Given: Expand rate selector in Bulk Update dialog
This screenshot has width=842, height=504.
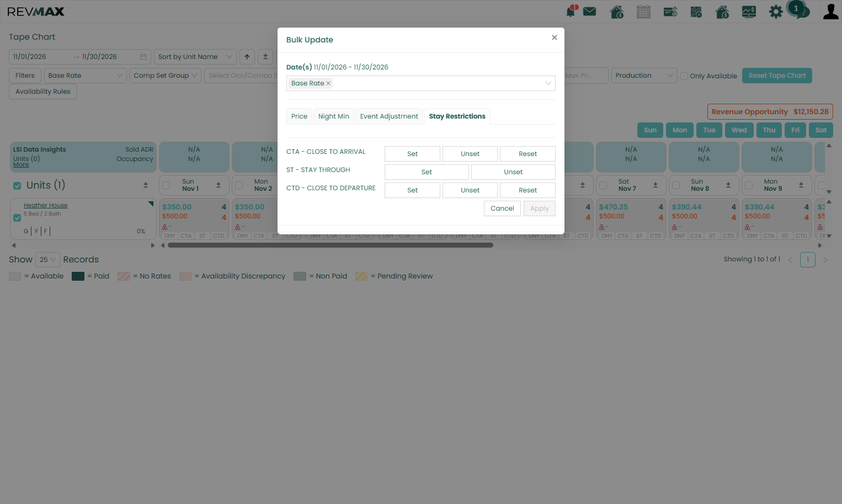Looking at the screenshot, I should [421, 83].
